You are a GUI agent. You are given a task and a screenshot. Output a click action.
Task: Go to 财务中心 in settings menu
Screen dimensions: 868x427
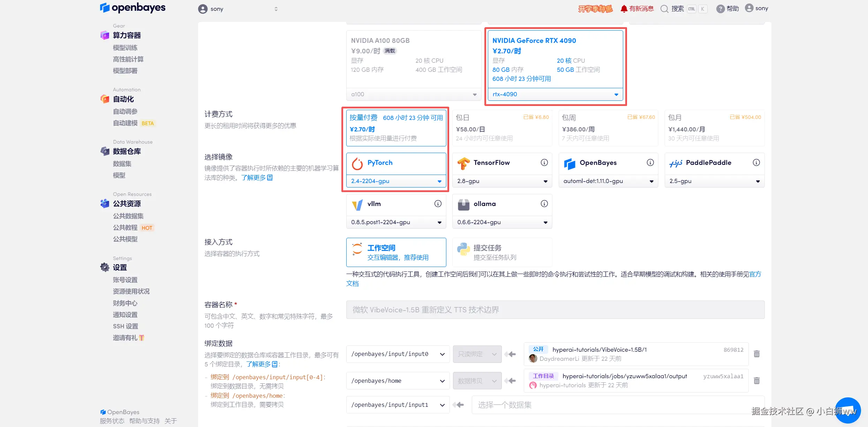pyautogui.click(x=125, y=303)
